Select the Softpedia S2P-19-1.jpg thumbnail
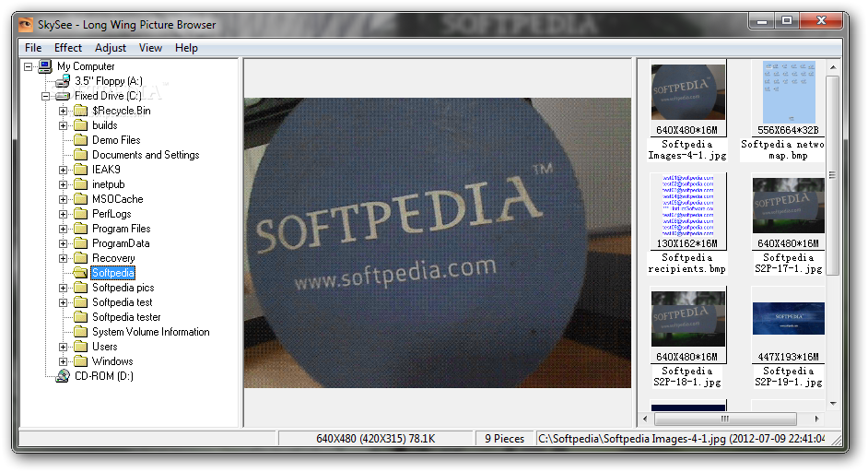This screenshot has height=472, width=868. 788,319
